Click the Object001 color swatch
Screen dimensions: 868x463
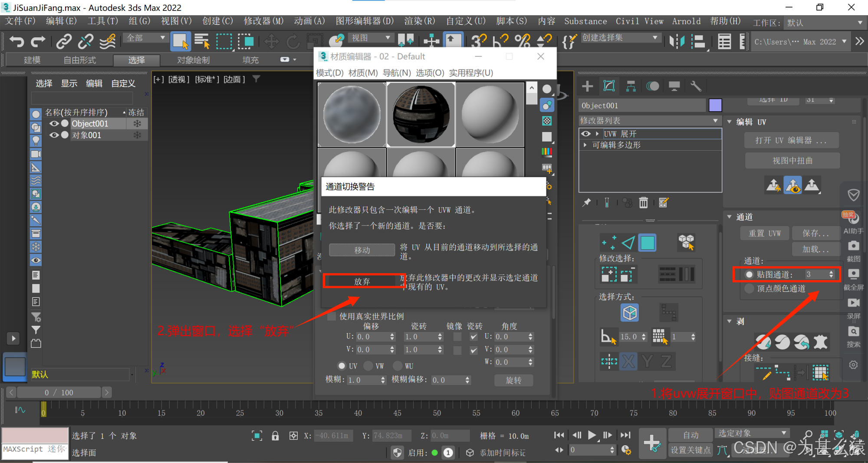coord(715,105)
